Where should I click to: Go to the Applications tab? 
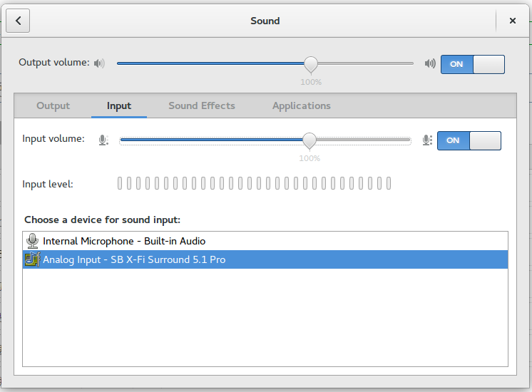[302, 105]
